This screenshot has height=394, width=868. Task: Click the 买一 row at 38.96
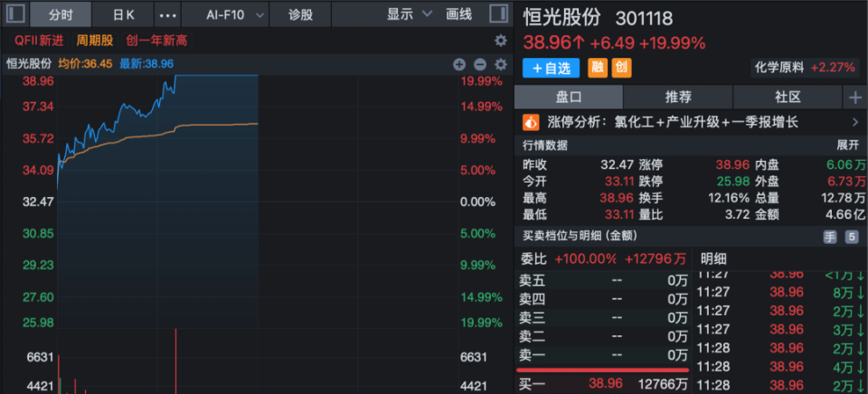[602, 383]
